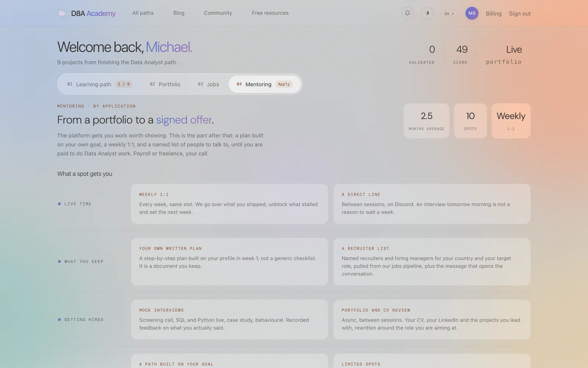588x368 pixels.
Task: Click the "signed offer" heading text
Action: pos(184,120)
